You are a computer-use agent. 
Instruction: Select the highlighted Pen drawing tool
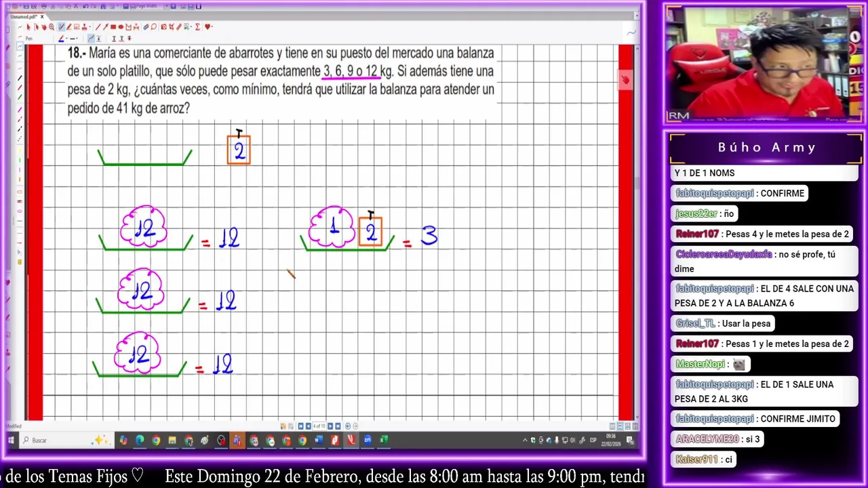coord(61,26)
